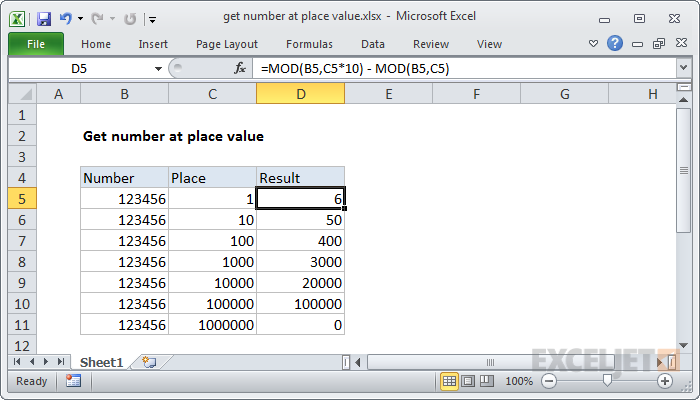Viewport: 700px width, 400px height.
Task: Click the Undo arrow icon
Action: (x=65, y=19)
